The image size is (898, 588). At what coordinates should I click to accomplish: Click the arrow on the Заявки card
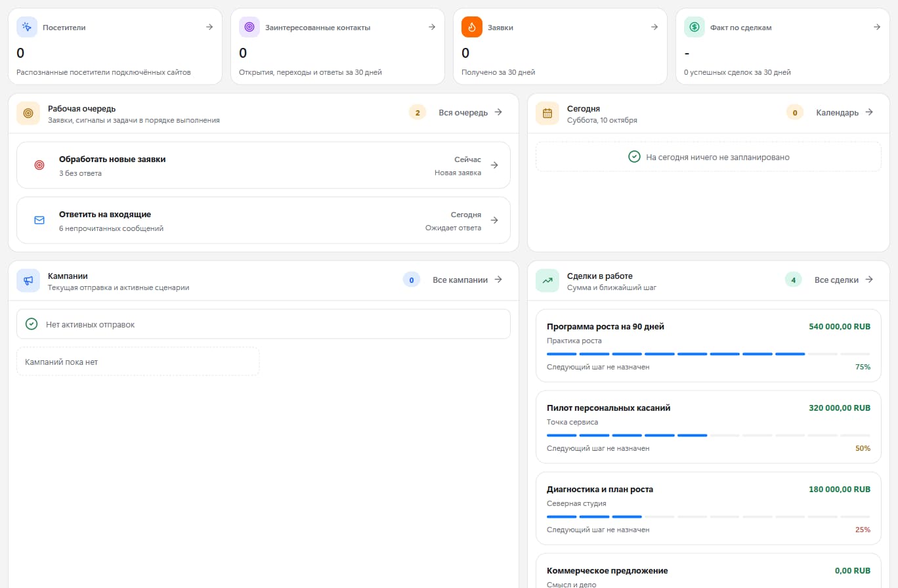coord(654,27)
